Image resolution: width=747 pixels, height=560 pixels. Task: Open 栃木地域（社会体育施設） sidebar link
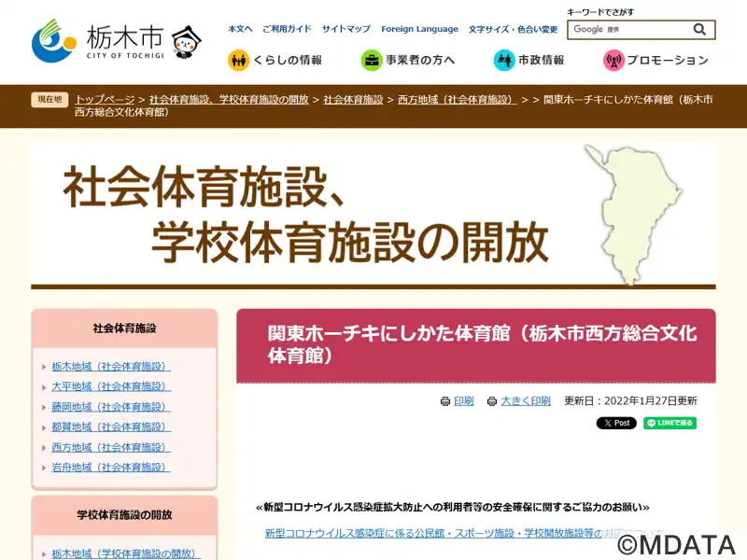pyautogui.click(x=111, y=367)
